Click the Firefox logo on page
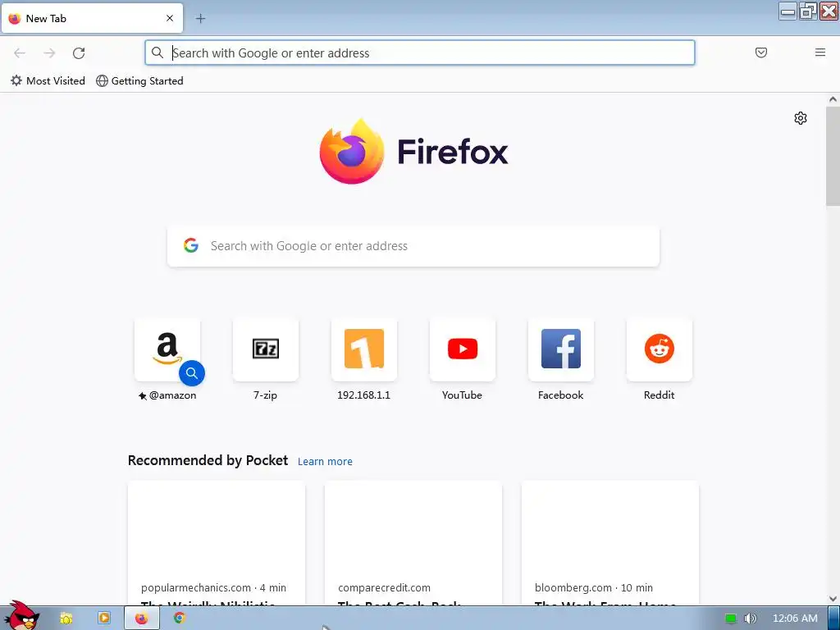The image size is (840, 630). pos(413,152)
